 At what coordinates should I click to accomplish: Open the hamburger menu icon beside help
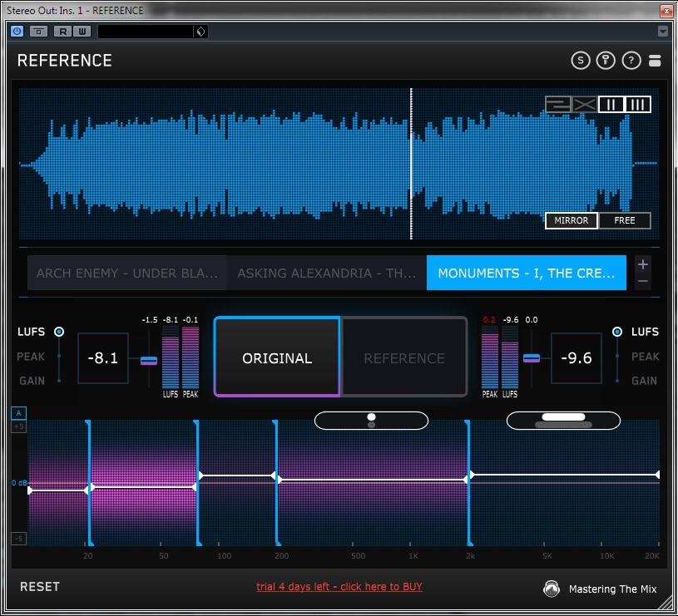coord(655,61)
